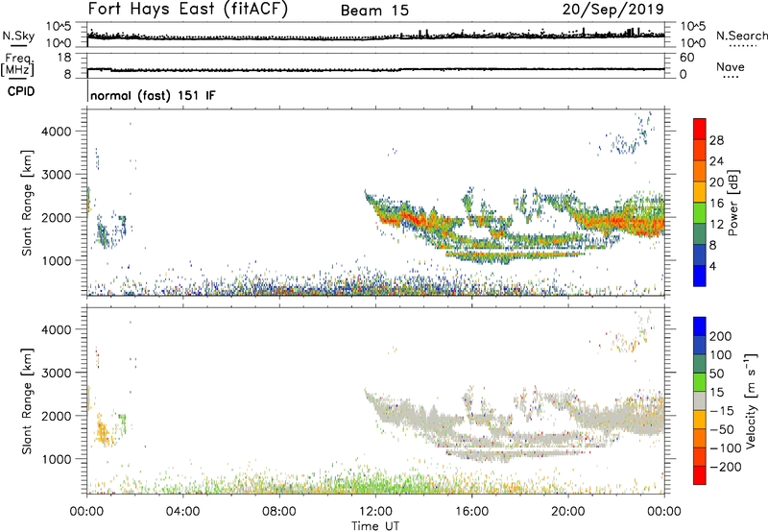Pick the red bottom segment of Velocity colorbar
This screenshot has width=768, height=532.
pyautogui.click(x=700, y=475)
